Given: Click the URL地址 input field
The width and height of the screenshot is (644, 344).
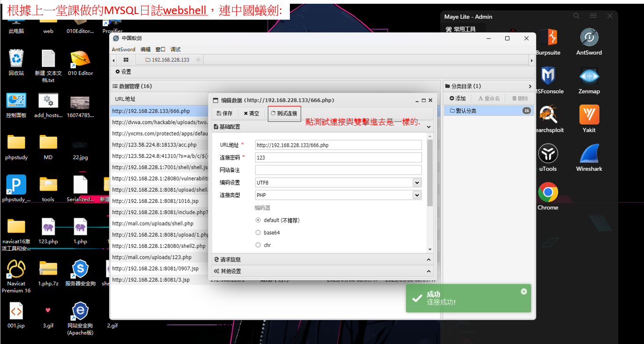Looking at the screenshot, I should coord(338,145).
